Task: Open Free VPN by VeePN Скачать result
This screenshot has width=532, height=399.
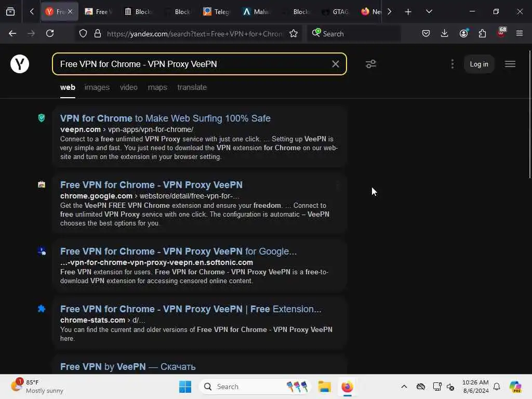Action: pos(128,367)
